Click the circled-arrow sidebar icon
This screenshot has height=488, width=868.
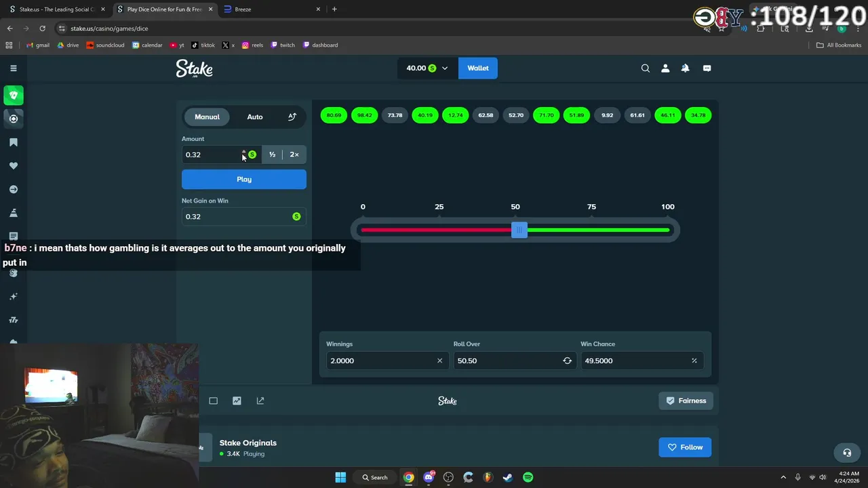[14, 190]
